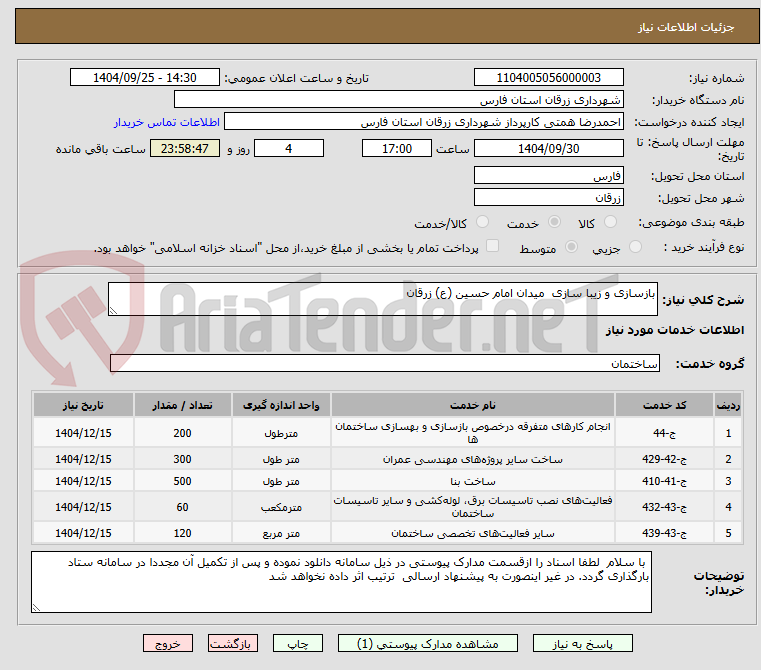Image resolution: width=761 pixels, height=670 pixels.
Task: Click the خروج exit button
Action: pos(168,643)
